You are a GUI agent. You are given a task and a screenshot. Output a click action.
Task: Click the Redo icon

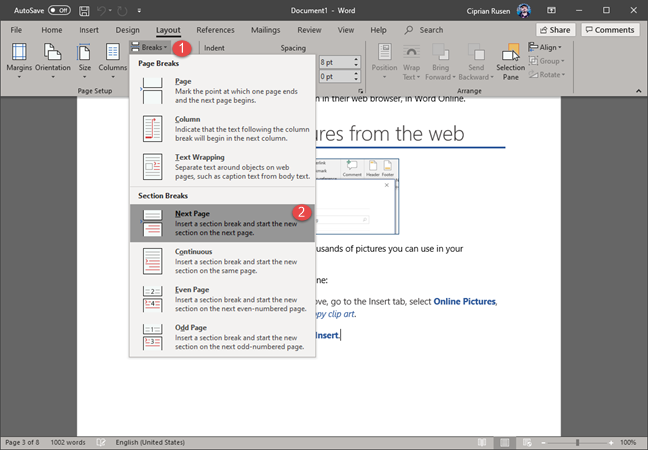(122, 11)
